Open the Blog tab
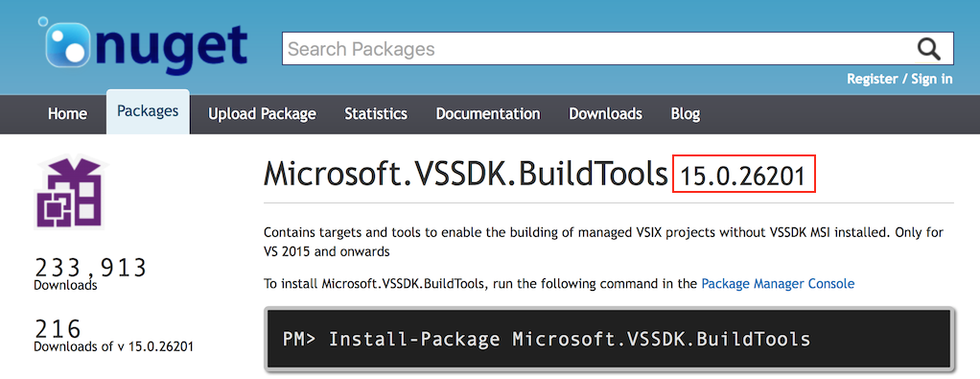The height and width of the screenshot is (379, 980). (685, 114)
